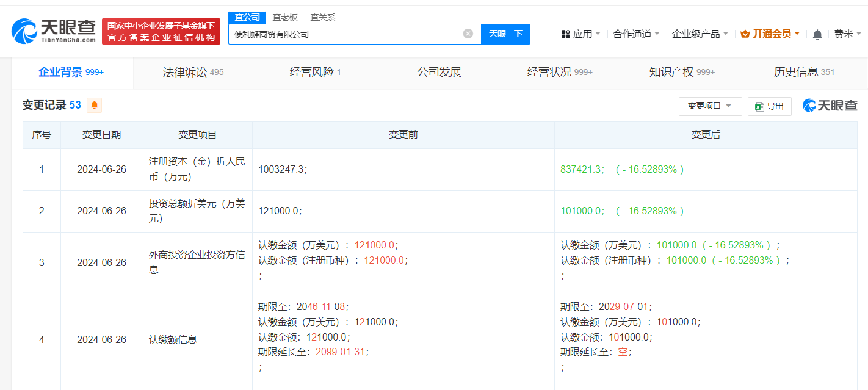Click the 天眼查 watermark logo near 导出

(x=830, y=105)
